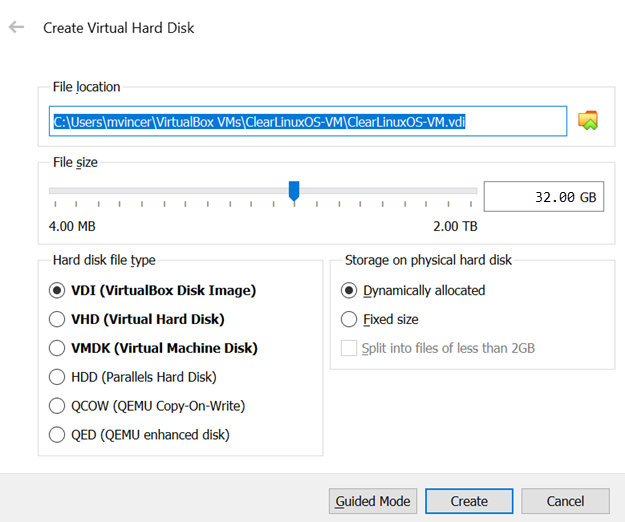Click the Create button
Viewport: 625px width, 522px height.
pos(469,501)
